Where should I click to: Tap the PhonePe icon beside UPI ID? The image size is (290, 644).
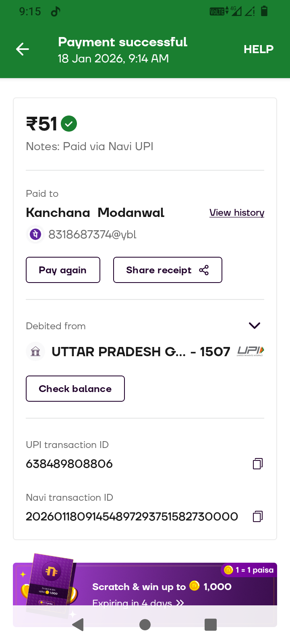(35, 234)
